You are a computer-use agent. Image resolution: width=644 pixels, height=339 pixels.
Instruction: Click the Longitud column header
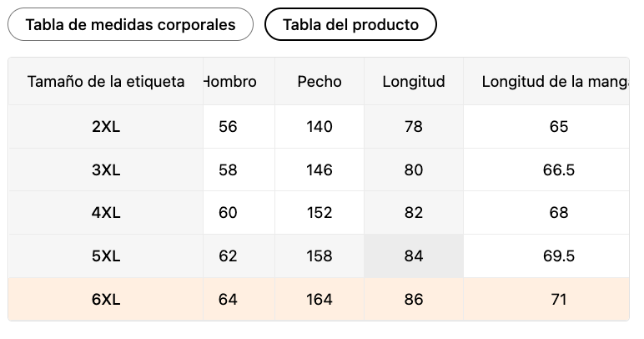[414, 81]
